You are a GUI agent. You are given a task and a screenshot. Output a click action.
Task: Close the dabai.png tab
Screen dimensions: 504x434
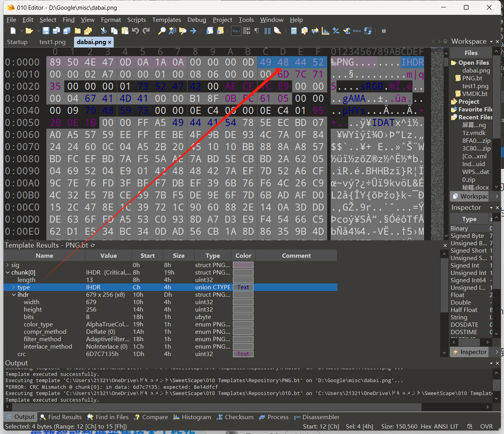click(109, 42)
